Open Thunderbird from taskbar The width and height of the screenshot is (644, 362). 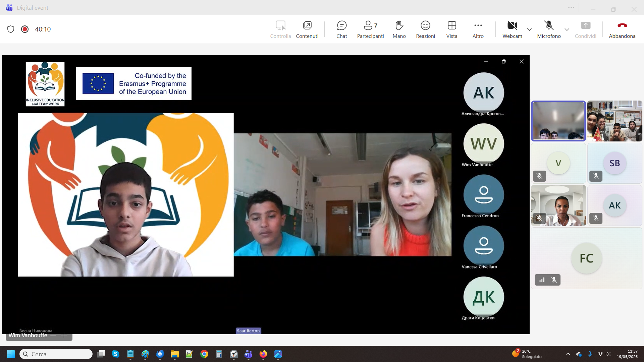point(160,354)
